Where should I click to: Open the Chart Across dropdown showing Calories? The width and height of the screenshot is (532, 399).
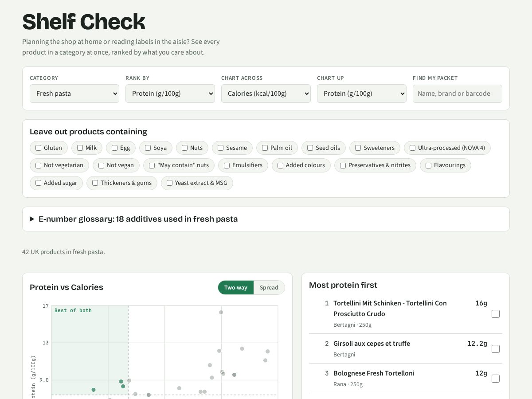point(266,94)
